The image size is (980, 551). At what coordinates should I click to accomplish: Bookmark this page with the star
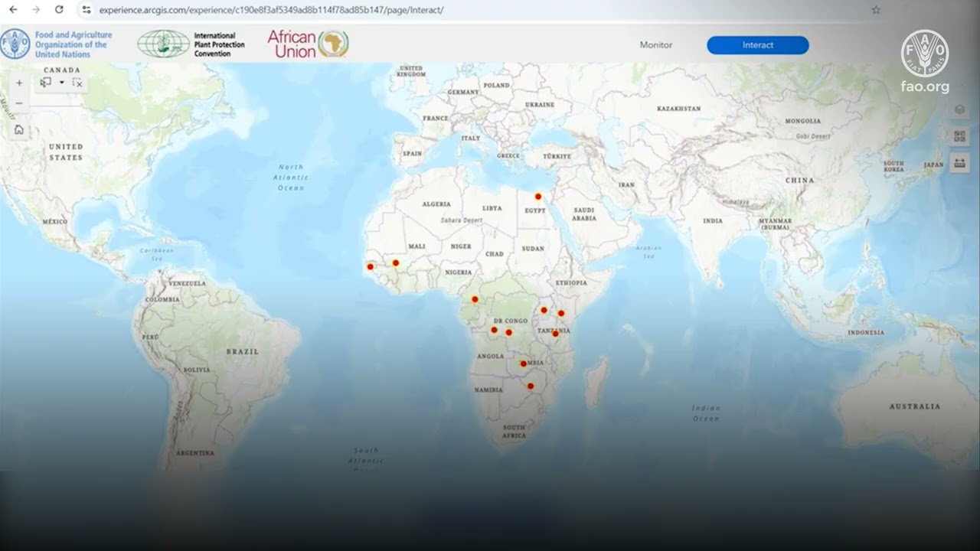pos(876,10)
